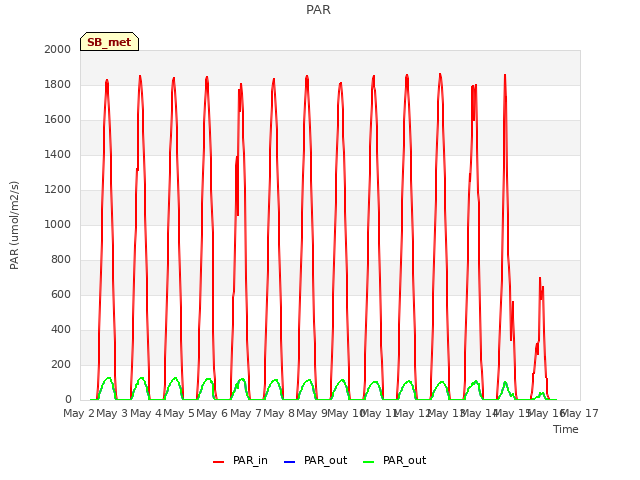Screen dimensions: 640x480
Task: Click the 1000 y-axis tick label
Action: [x=58, y=224]
